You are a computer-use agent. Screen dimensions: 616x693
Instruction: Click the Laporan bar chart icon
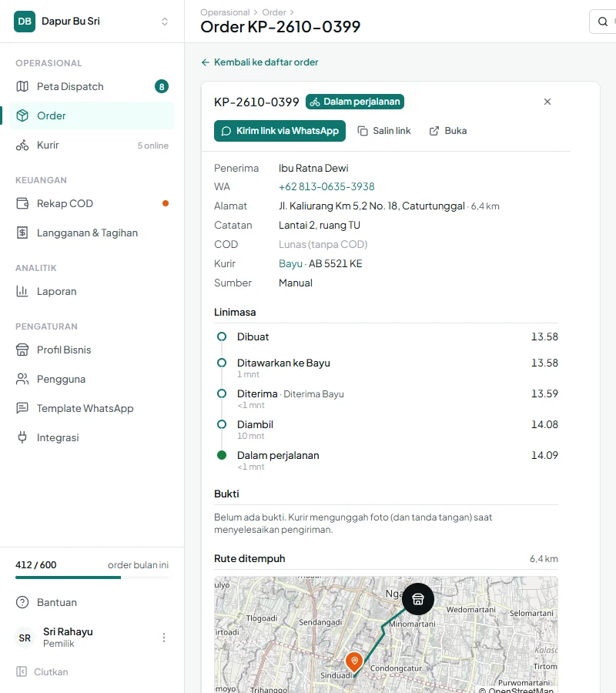[x=22, y=291]
